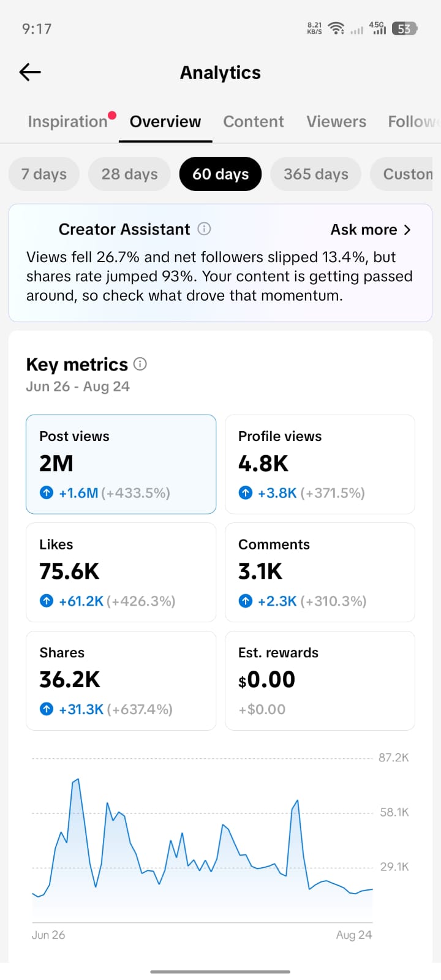Image resolution: width=441 pixels, height=980 pixels.
Task: Select the 365 days range chip
Action: coord(315,174)
